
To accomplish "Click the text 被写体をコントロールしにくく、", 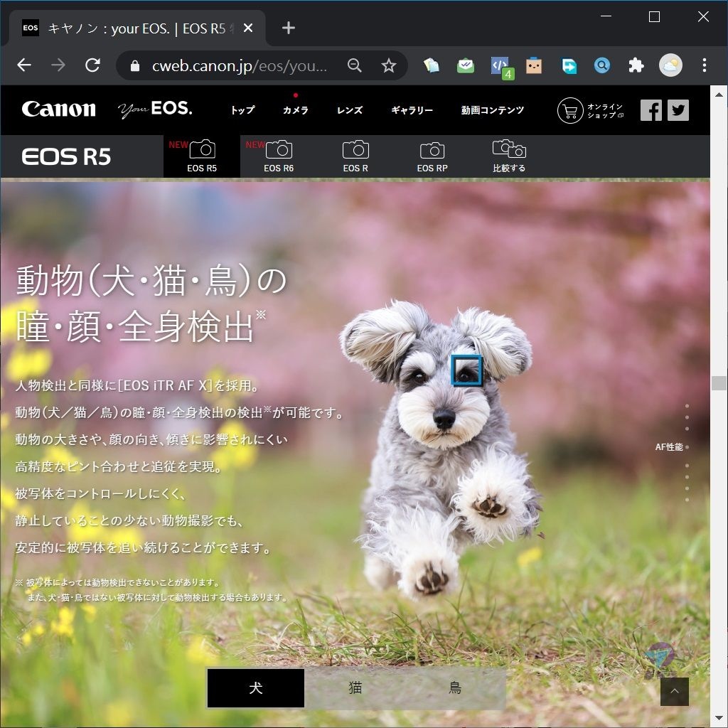I will 100,493.
